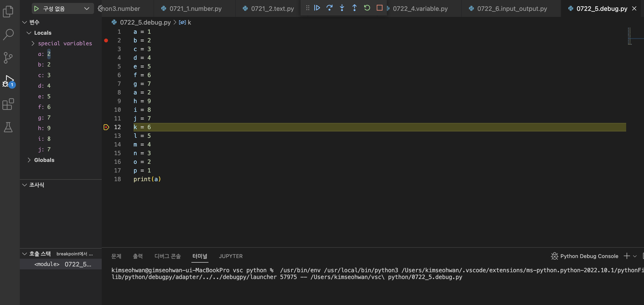Image resolution: width=644 pixels, height=305 pixels.
Task: Open the 0722_4.variable.py editor tab
Action: (420, 9)
